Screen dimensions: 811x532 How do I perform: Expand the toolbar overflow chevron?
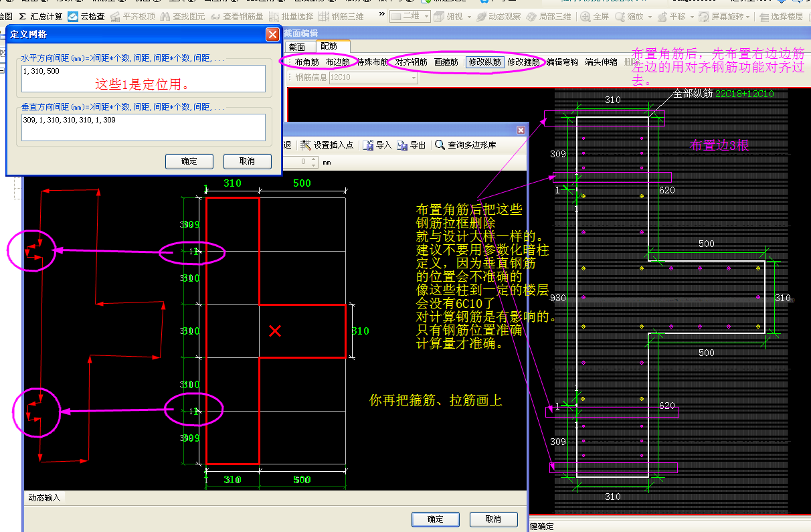[x=381, y=15]
